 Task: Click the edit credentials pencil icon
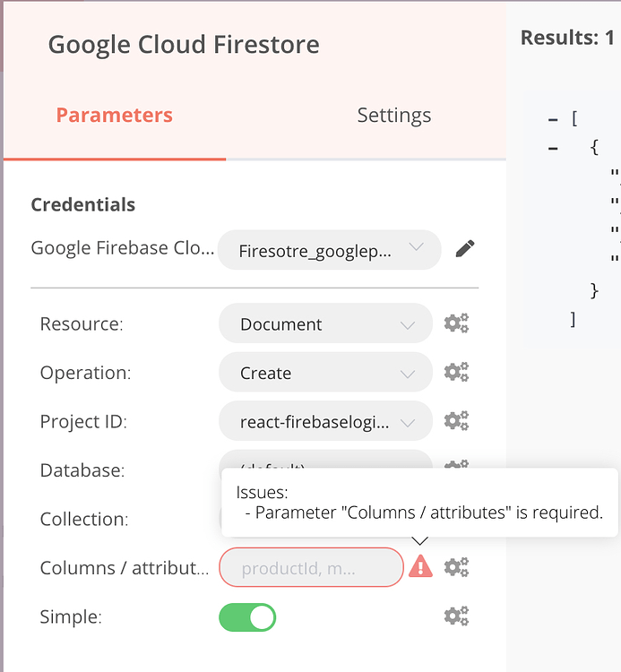coord(464,249)
